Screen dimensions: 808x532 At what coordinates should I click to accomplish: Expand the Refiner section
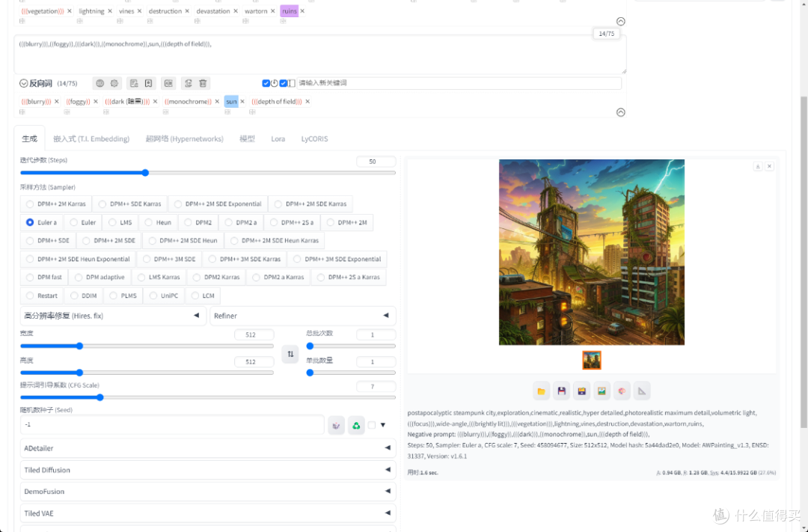tap(303, 316)
